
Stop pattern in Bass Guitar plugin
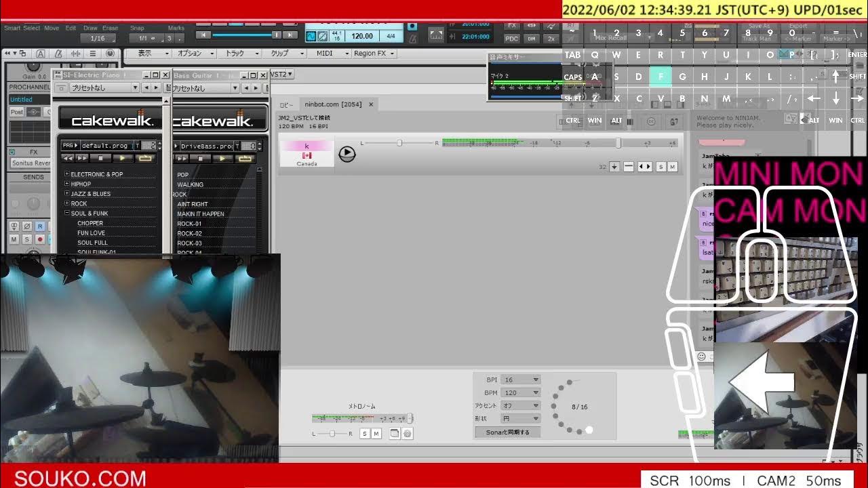[201, 158]
